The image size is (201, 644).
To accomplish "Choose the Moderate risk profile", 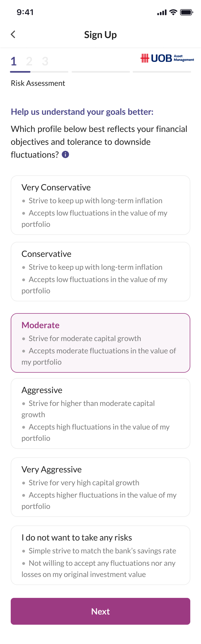I will click(x=100, y=343).
